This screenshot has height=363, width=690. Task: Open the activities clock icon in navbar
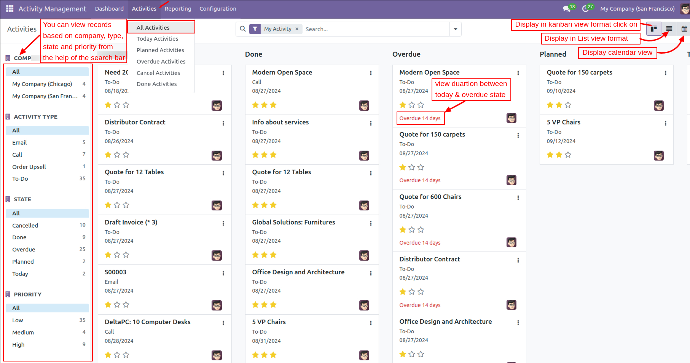coord(586,8)
